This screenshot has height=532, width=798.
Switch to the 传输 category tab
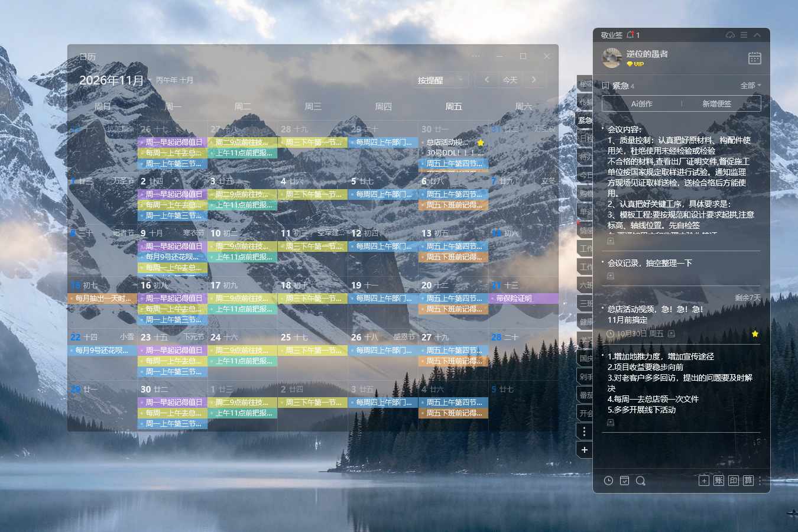click(x=585, y=102)
